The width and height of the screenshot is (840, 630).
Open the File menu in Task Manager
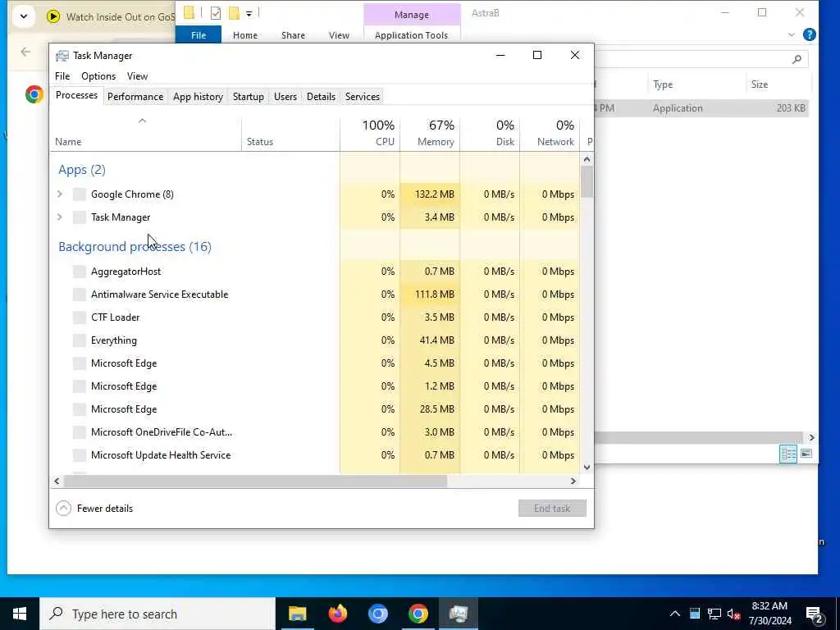[62, 76]
